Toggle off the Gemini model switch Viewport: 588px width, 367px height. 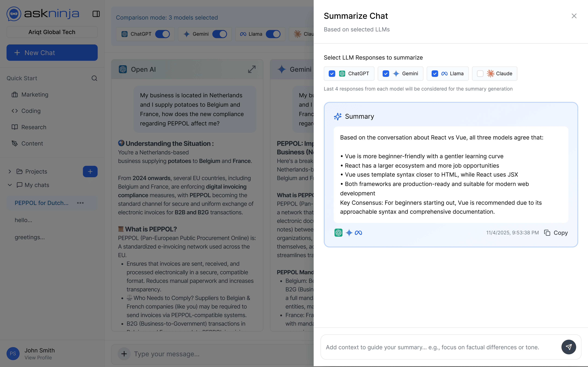point(219,34)
